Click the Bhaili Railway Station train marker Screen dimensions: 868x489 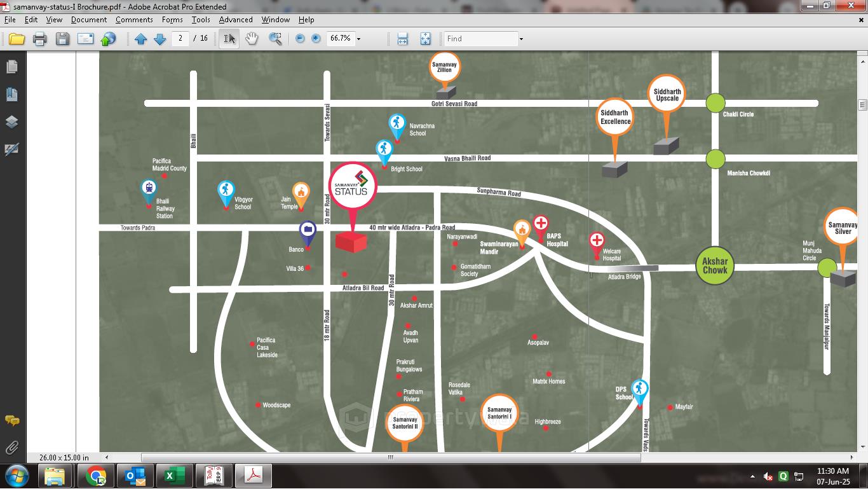click(149, 188)
